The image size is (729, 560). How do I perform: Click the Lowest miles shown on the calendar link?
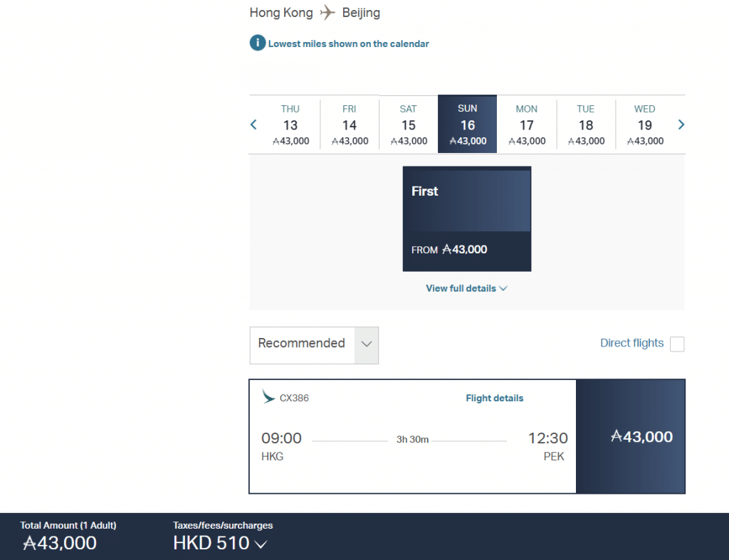(x=348, y=44)
